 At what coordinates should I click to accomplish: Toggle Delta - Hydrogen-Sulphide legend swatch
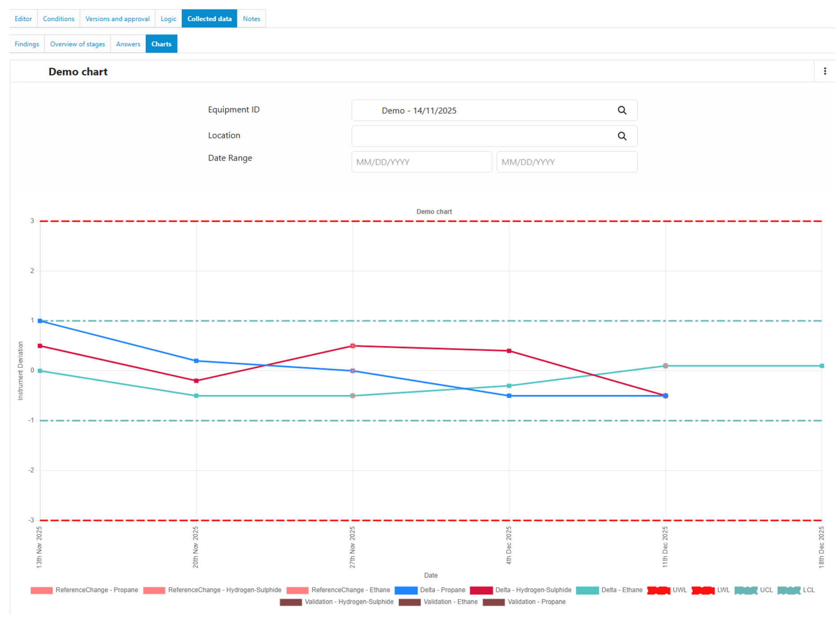tap(481, 591)
